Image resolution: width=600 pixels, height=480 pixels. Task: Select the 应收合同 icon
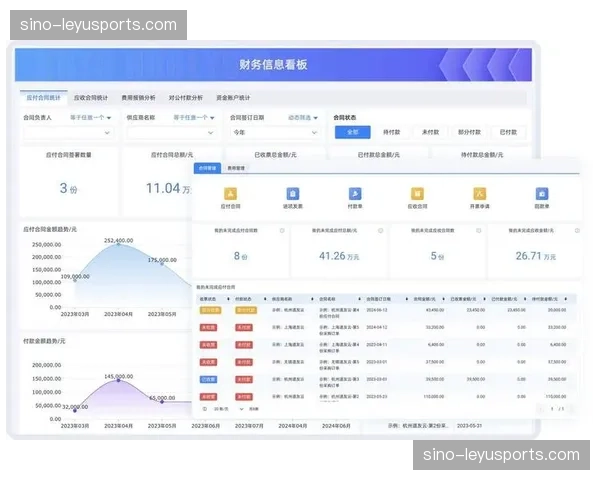[416, 193]
